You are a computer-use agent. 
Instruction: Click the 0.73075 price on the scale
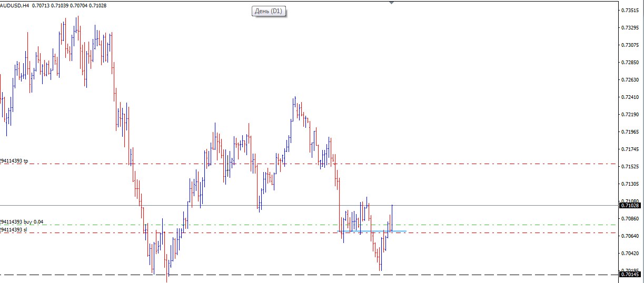click(630, 45)
